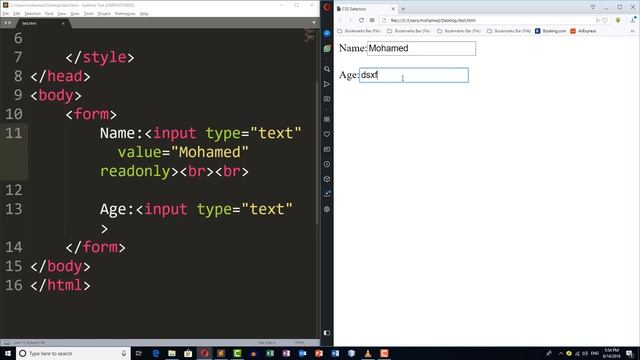Open history clock icon in Opera sidebar
Image resolution: width=640 pixels, height=360 pixels.
click(x=327, y=164)
